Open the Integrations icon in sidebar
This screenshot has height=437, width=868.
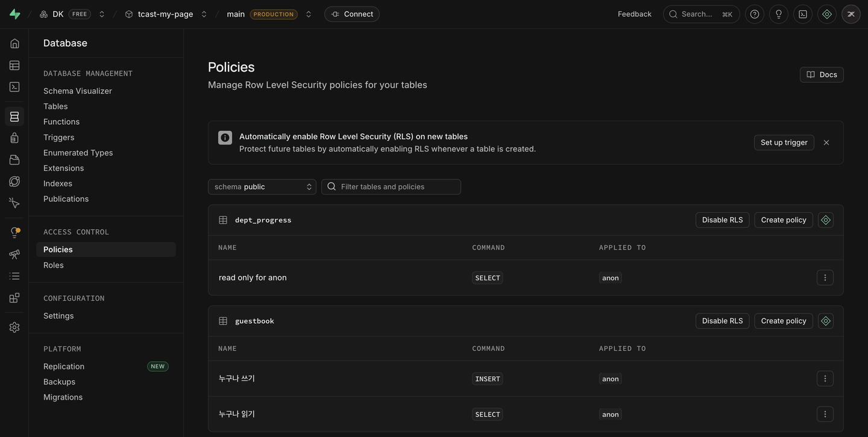pos(14,298)
